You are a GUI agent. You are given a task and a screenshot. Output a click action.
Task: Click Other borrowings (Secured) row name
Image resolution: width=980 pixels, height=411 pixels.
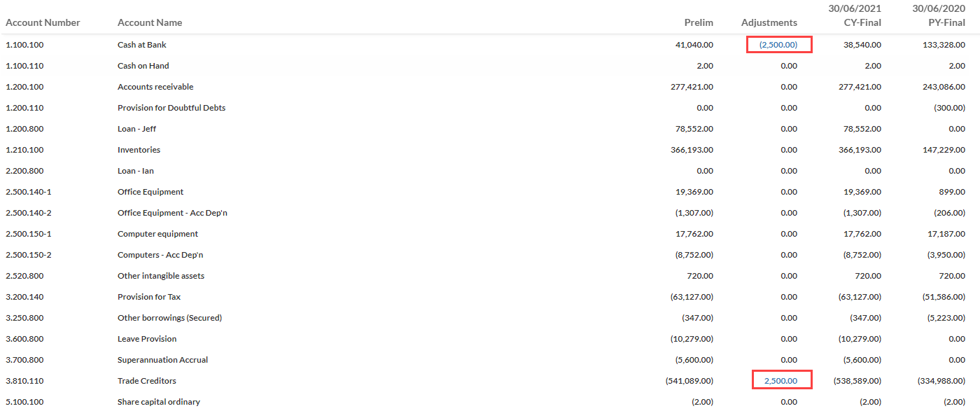(169, 318)
